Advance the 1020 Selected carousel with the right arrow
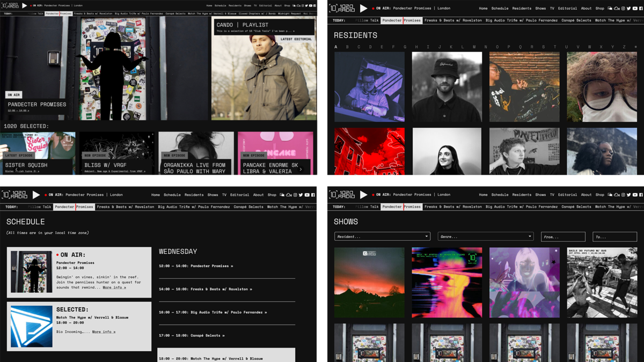Viewport: 644px width, 362px height. [301, 169]
